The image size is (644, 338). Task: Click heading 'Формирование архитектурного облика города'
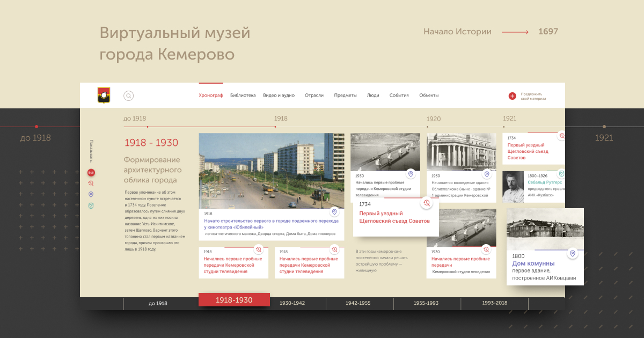(152, 170)
